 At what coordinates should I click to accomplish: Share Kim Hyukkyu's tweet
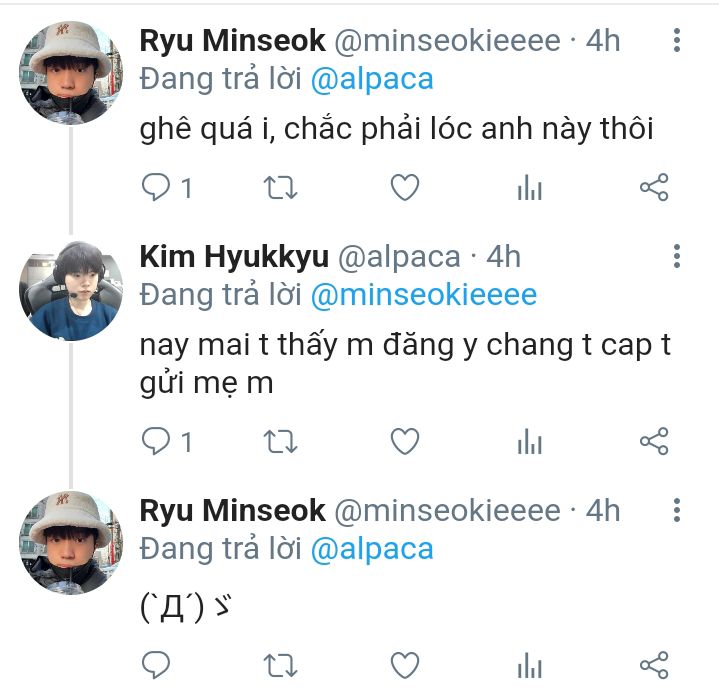tap(653, 441)
